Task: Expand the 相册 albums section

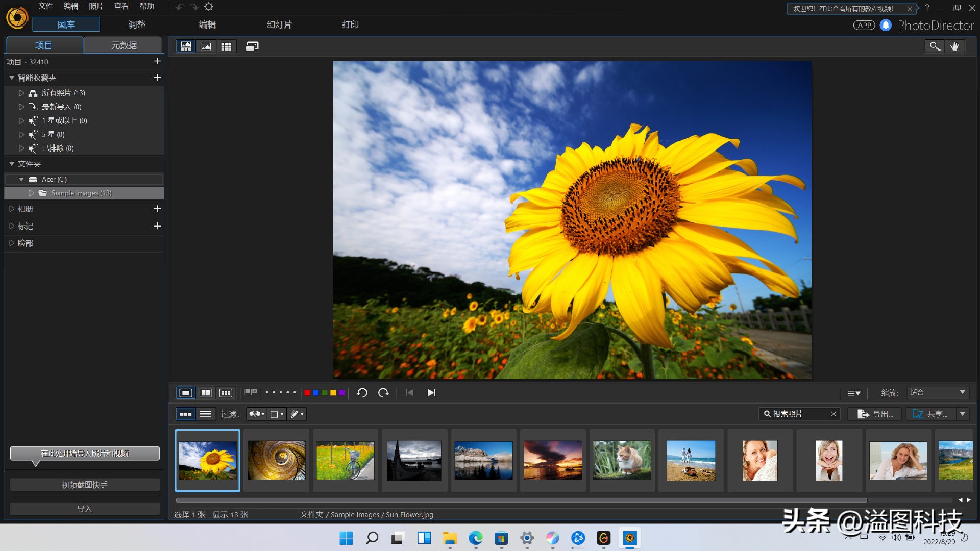Action: (x=12, y=209)
